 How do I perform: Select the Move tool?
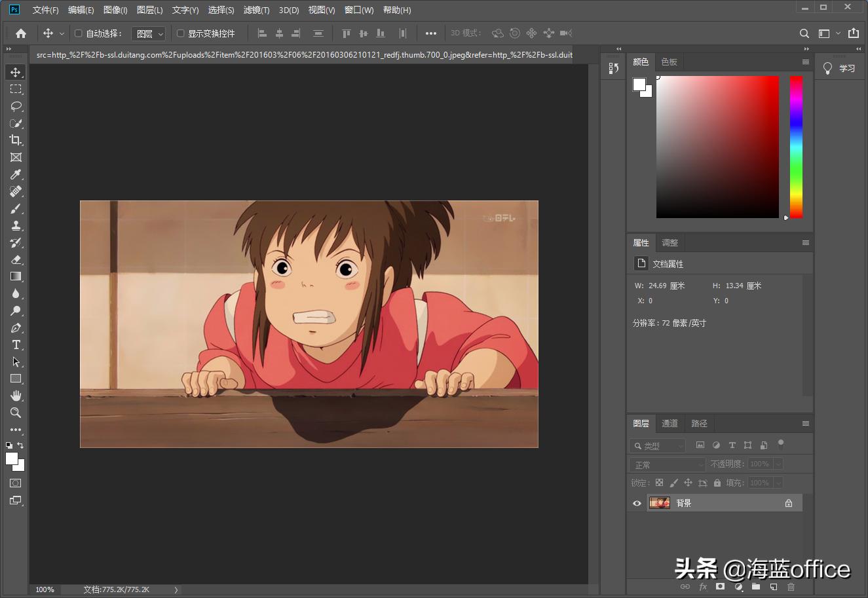pyautogui.click(x=16, y=72)
